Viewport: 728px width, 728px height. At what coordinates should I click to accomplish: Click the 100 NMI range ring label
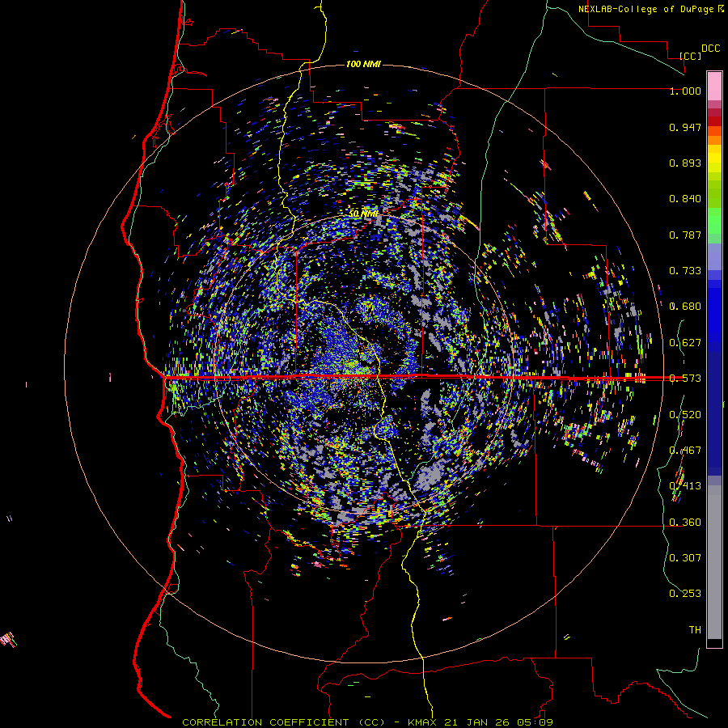(x=363, y=64)
